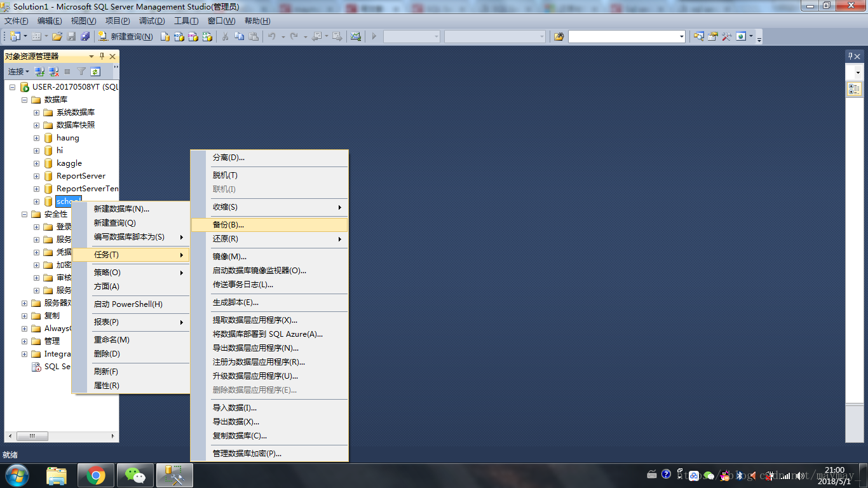This screenshot has width=868, height=488.
Task: Click the Find in Files binoculars icon
Action: pos(559,36)
